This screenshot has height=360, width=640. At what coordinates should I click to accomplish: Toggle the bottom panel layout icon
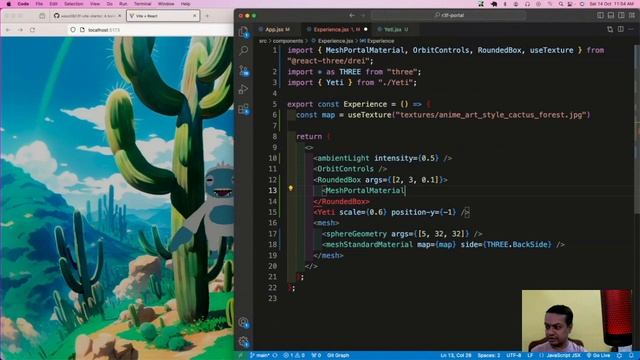coord(611,16)
